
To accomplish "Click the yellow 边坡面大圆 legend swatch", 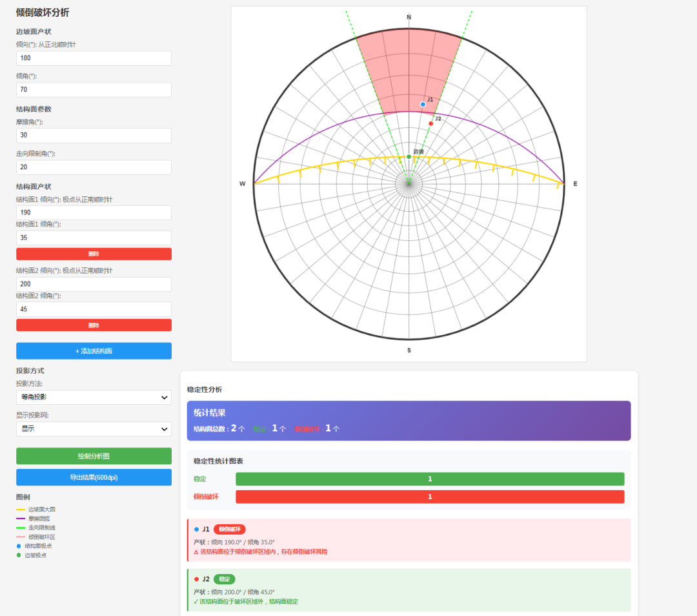I will (x=21, y=509).
